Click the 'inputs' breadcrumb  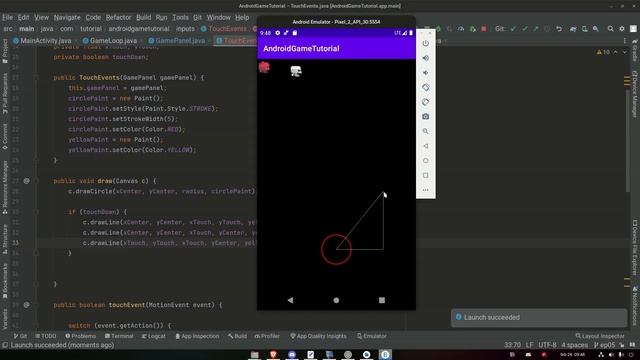click(185, 29)
